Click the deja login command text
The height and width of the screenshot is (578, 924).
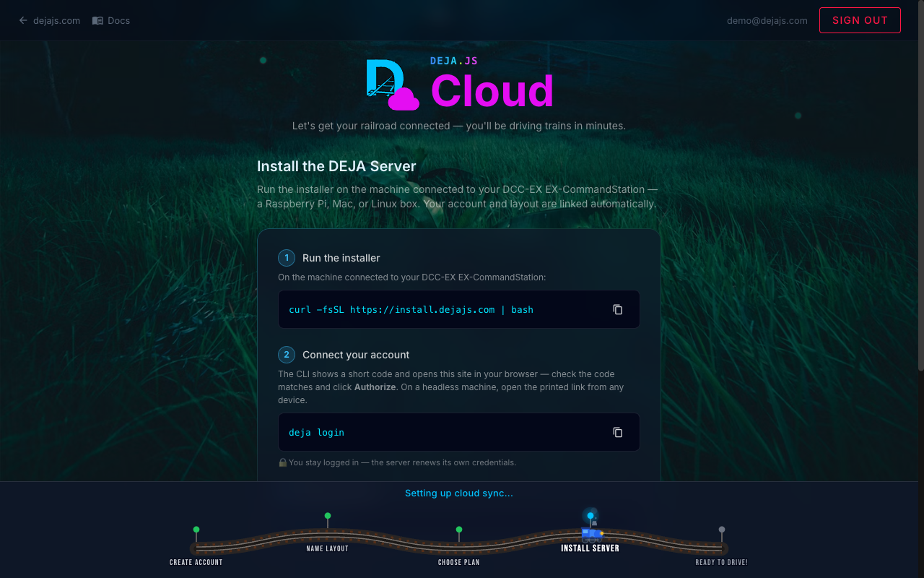(x=316, y=432)
